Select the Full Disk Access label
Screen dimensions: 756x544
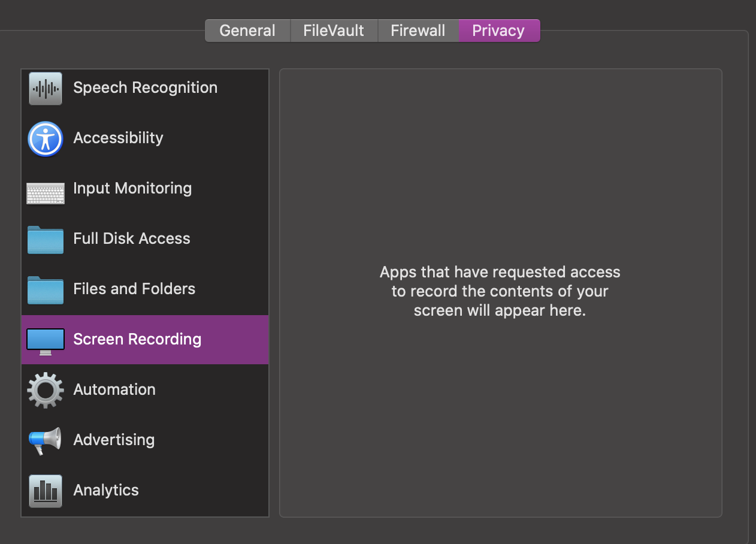coord(132,238)
